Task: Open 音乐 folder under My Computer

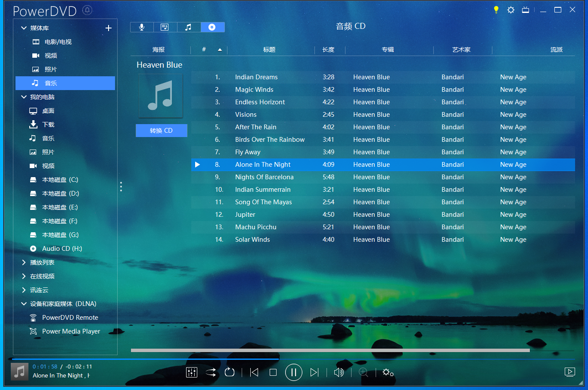Action: click(x=65, y=138)
